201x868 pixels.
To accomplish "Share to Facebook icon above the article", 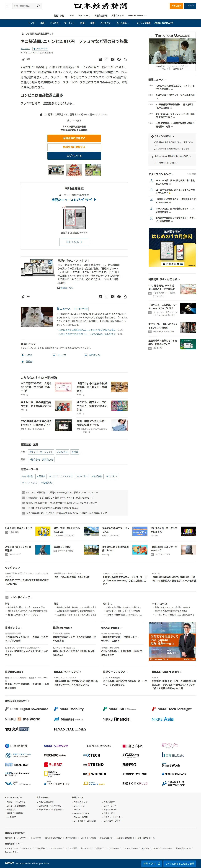I will point(119,59).
